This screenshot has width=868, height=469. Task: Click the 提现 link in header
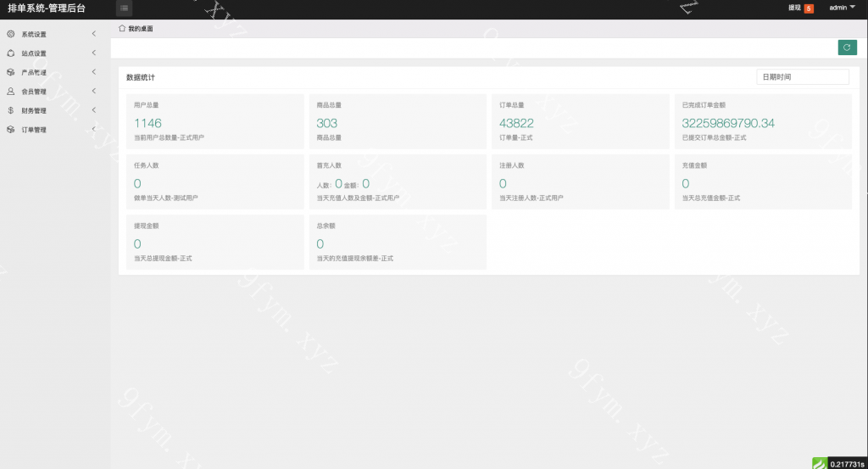click(x=794, y=8)
